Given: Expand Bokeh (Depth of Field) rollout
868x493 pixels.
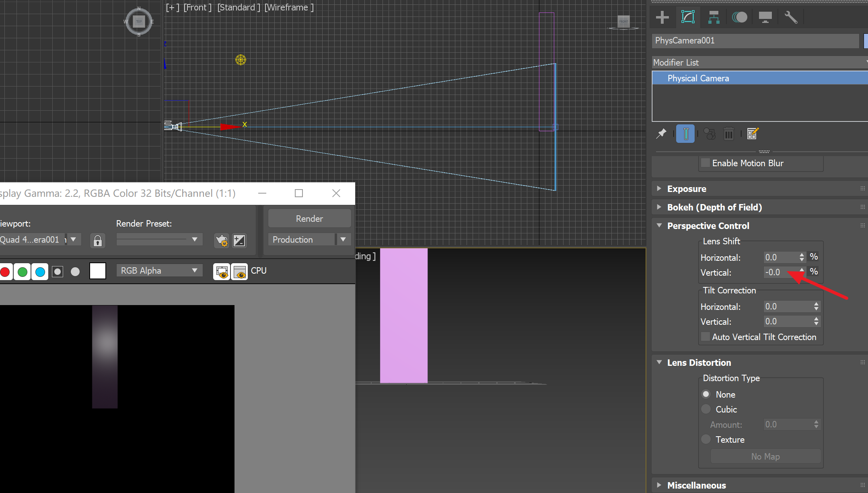Looking at the screenshot, I should coord(714,207).
